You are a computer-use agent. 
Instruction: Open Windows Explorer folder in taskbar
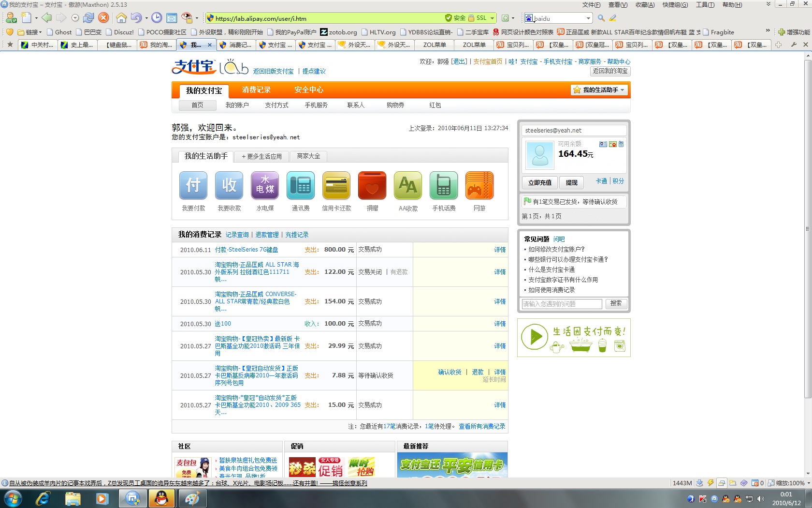[x=72, y=498]
